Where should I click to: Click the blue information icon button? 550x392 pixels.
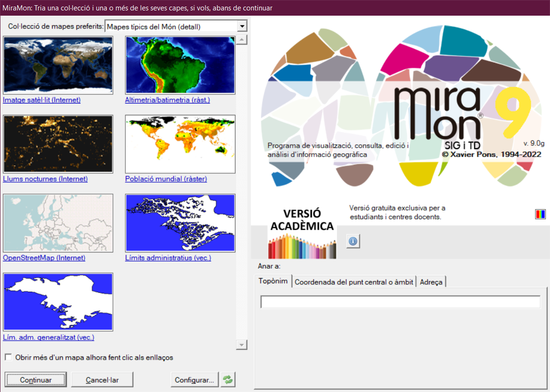[353, 242]
